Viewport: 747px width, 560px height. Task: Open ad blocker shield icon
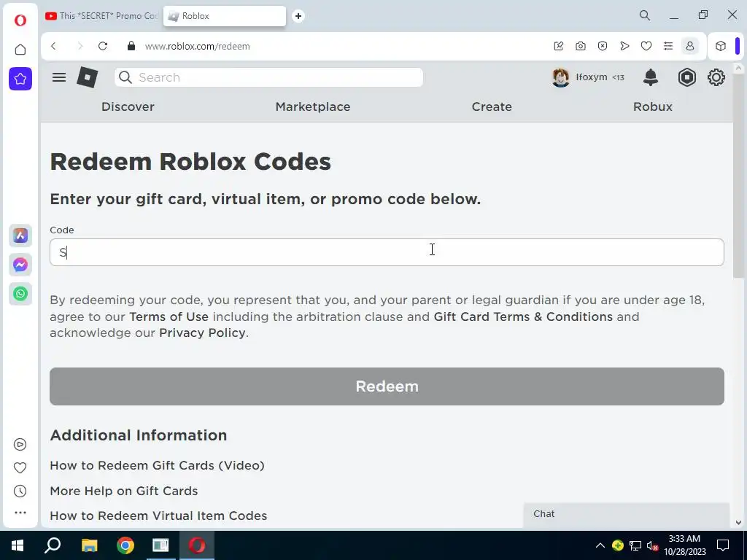click(x=602, y=46)
